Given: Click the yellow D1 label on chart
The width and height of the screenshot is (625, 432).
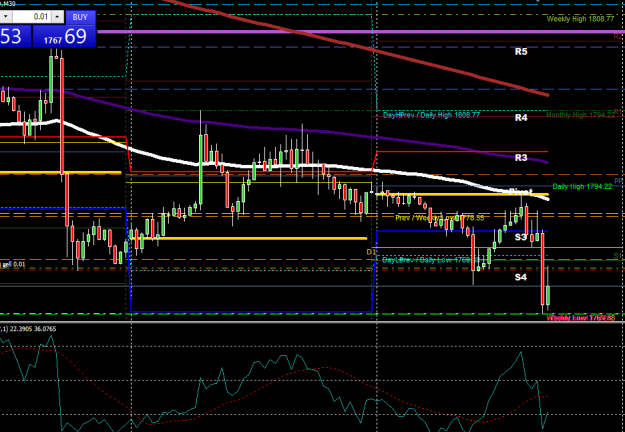Looking at the screenshot, I should point(371,252).
